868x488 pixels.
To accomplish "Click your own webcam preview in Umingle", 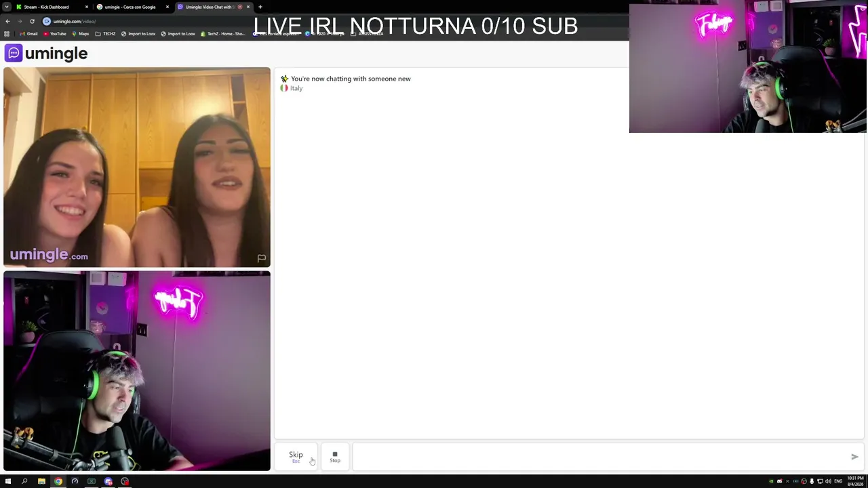I will click(x=137, y=371).
